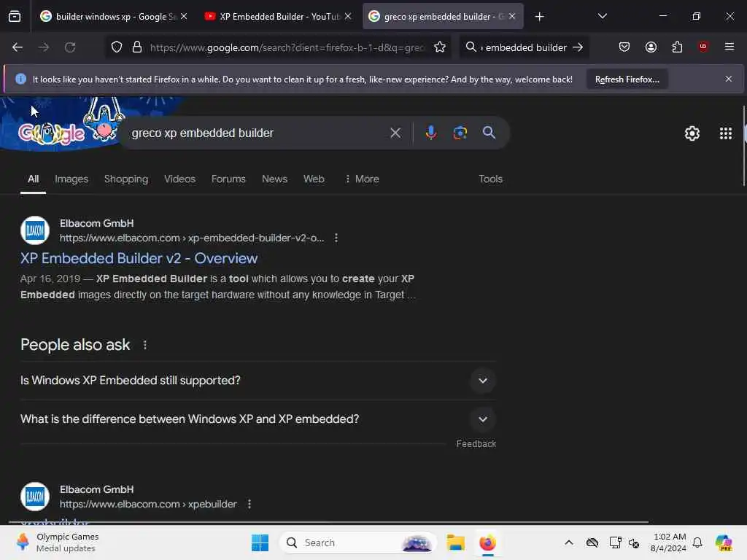Screen dimensions: 747x560
Task: Open Olympic Games Medal updates widget
Action: pyautogui.click(x=57, y=542)
